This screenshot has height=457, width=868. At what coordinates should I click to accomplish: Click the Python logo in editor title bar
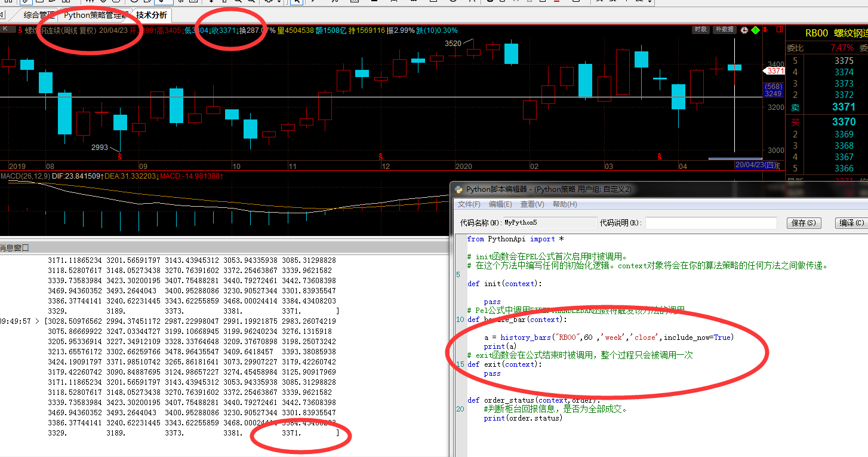click(x=458, y=189)
